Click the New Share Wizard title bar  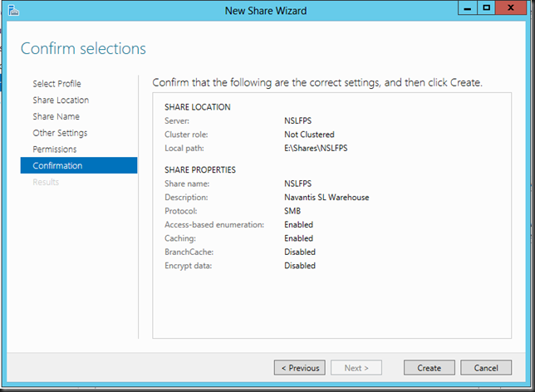coord(266,11)
